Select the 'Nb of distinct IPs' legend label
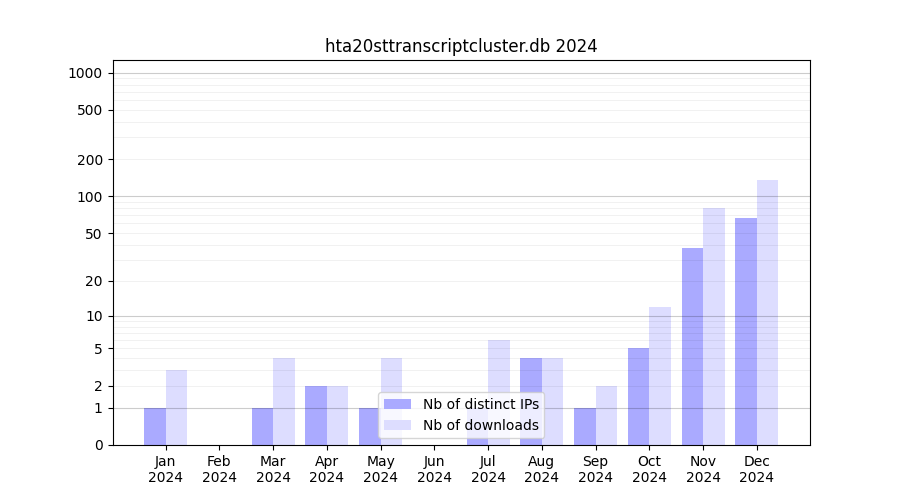Viewport: 900px width, 500px height. (x=480, y=404)
